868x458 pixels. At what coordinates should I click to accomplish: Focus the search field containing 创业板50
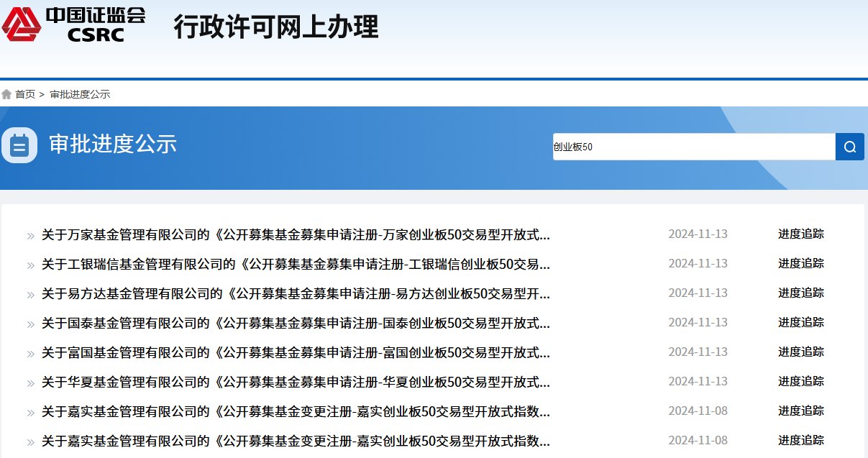694,147
